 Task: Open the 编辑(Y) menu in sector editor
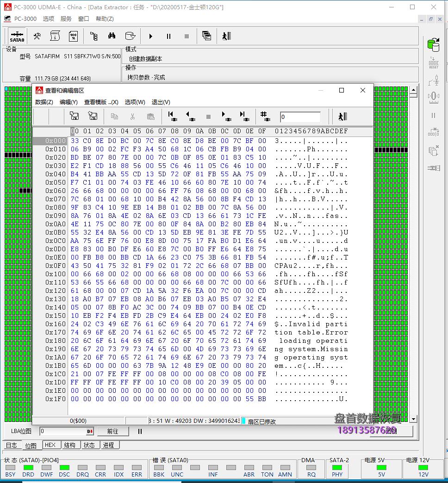[x=68, y=102]
